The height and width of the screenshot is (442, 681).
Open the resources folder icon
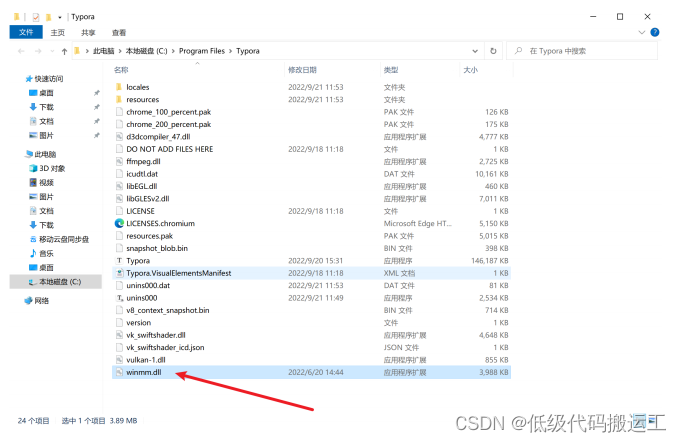click(119, 99)
